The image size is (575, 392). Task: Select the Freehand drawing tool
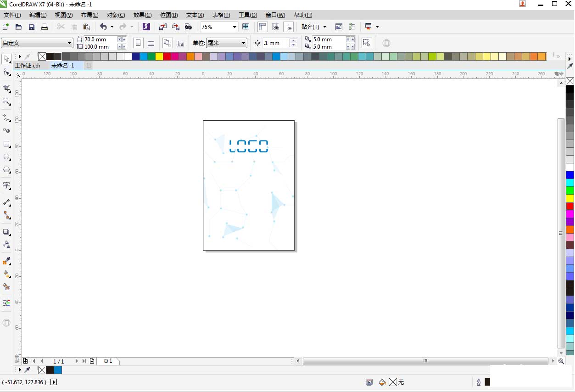6,118
